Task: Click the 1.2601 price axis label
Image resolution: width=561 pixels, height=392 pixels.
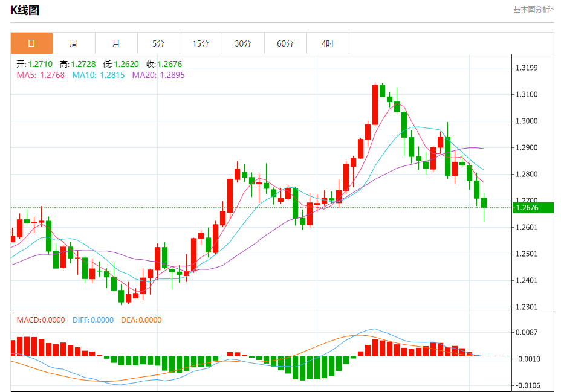Action: 527,227
